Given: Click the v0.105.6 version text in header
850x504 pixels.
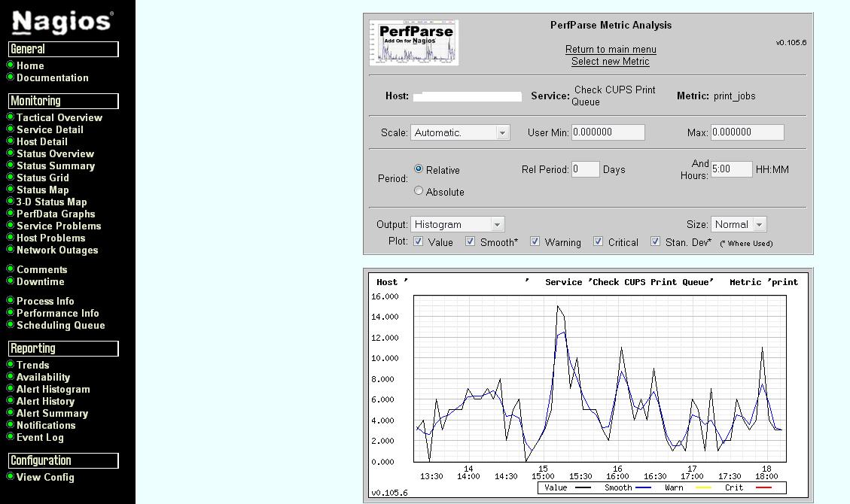Looking at the screenshot, I should [791, 42].
